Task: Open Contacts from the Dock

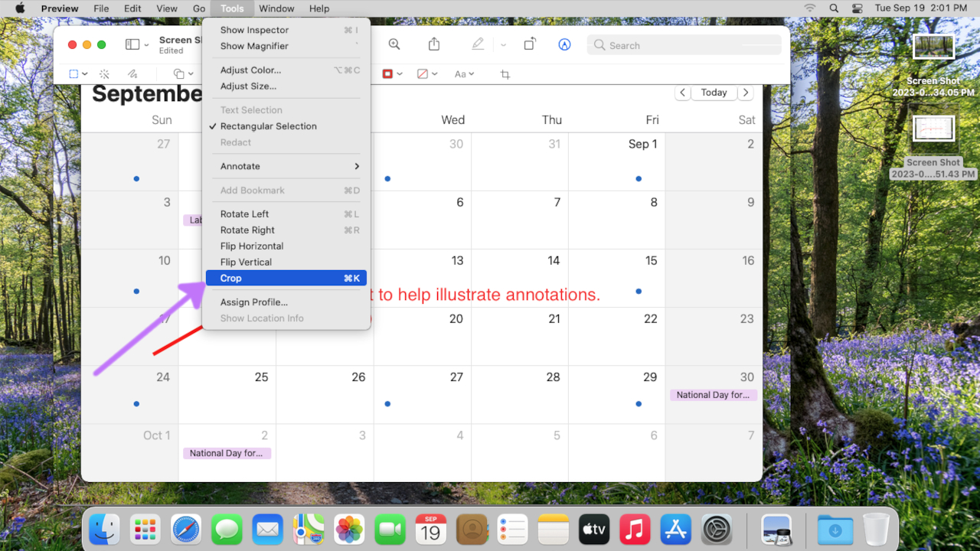Action: [x=472, y=529]
